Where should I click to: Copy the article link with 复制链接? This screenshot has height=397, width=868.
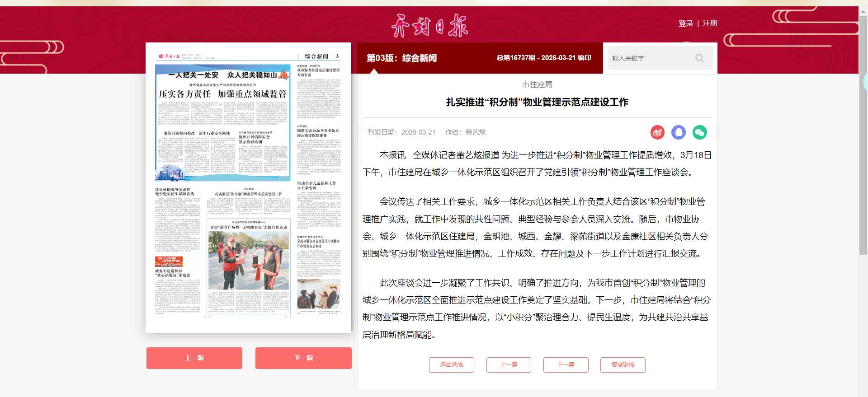coord(623,365)
